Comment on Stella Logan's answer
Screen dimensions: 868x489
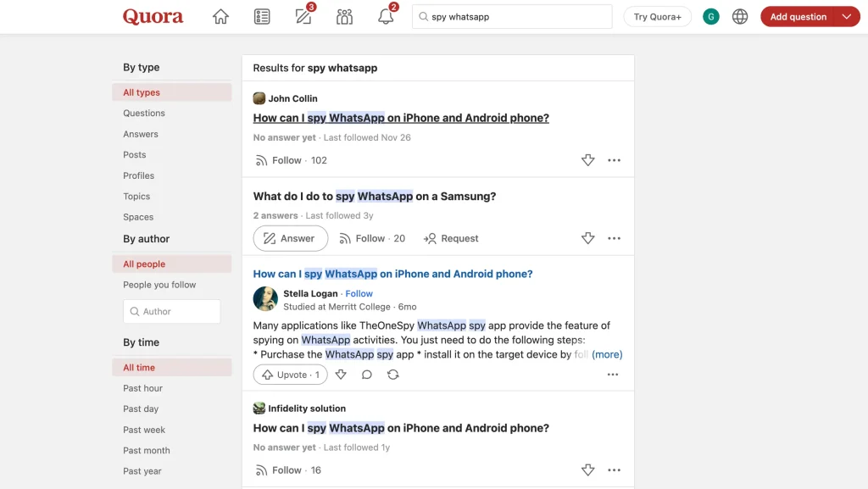(x=366, y=375)
